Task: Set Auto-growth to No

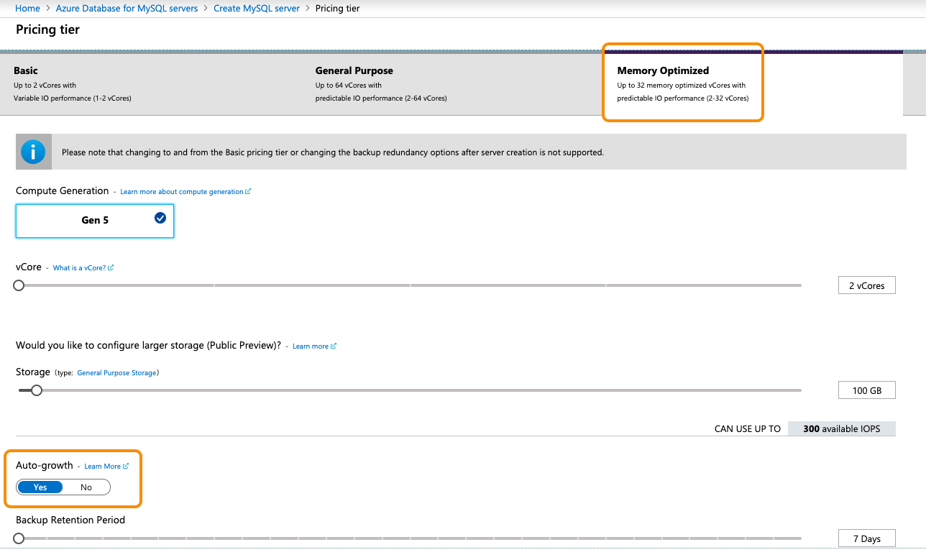Action: (x=86, y=487)
